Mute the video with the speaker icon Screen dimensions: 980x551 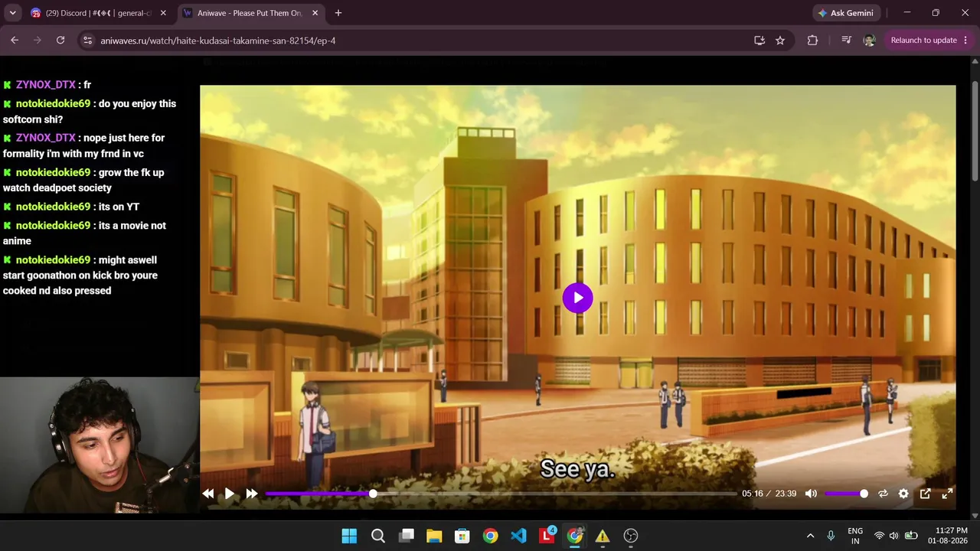tap(811, 494)
